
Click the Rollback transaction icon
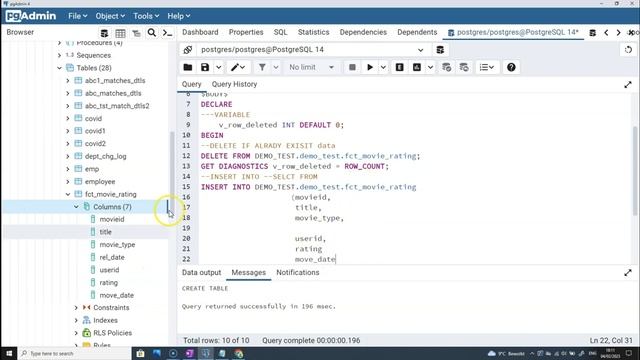pos(464,67)
